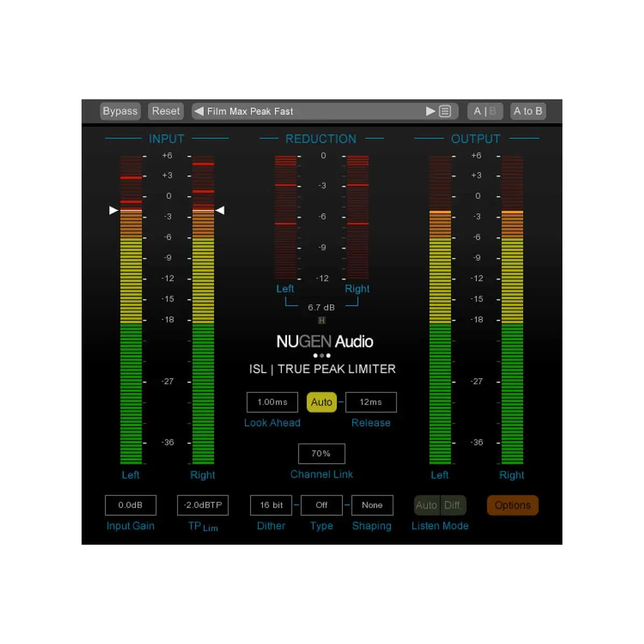Click the previous preset arrow
Screen dimensions: 644x644
click(x=197, y=111)
